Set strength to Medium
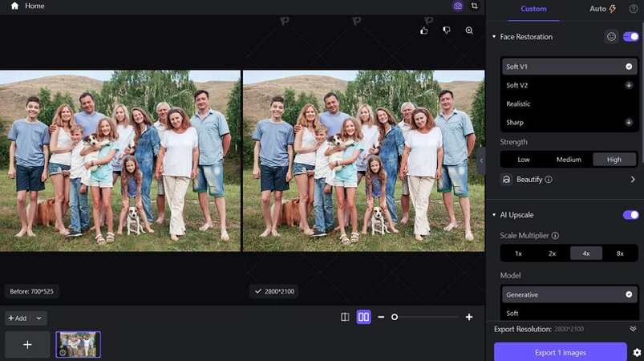This screenshot has height=361, width=644. [x=569, y=160]
